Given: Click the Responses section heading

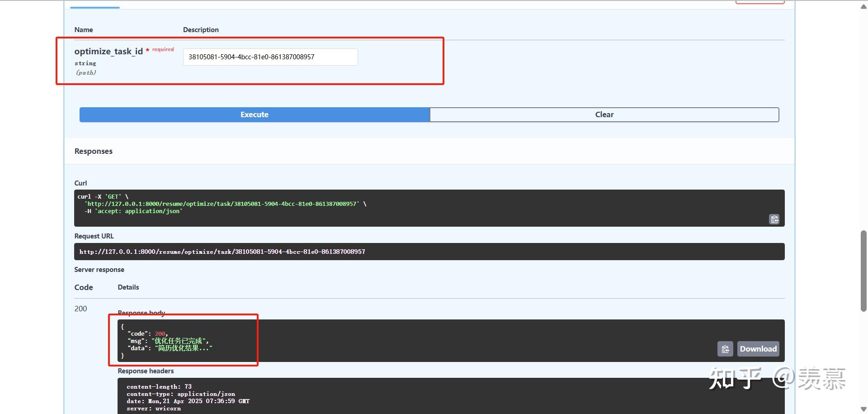Looking at the screenshot, I should coord(93,151).
